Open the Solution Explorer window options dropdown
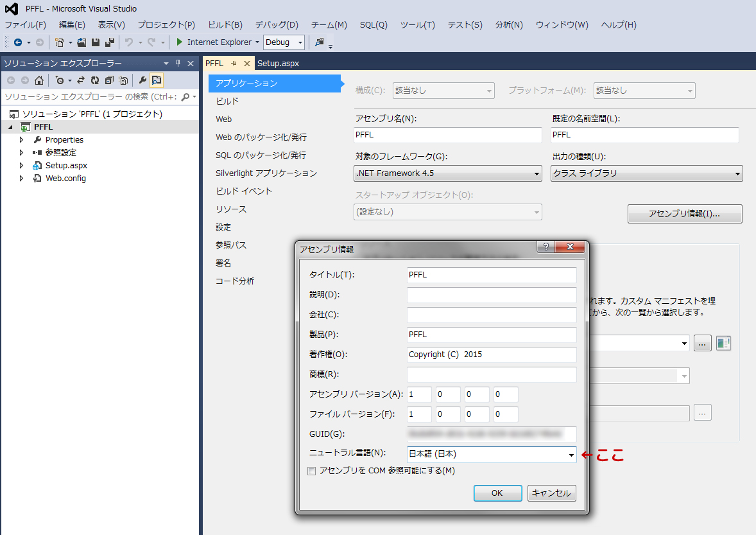The height and width of the screenshot is (535, 756). (x=166, y=63)
